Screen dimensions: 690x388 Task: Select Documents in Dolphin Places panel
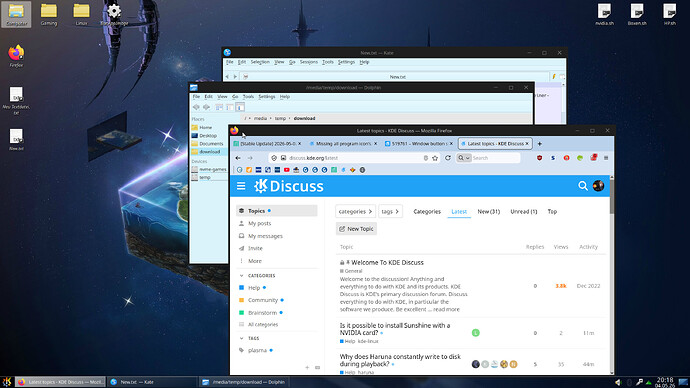pyautogui.click(x=211, y=144)
